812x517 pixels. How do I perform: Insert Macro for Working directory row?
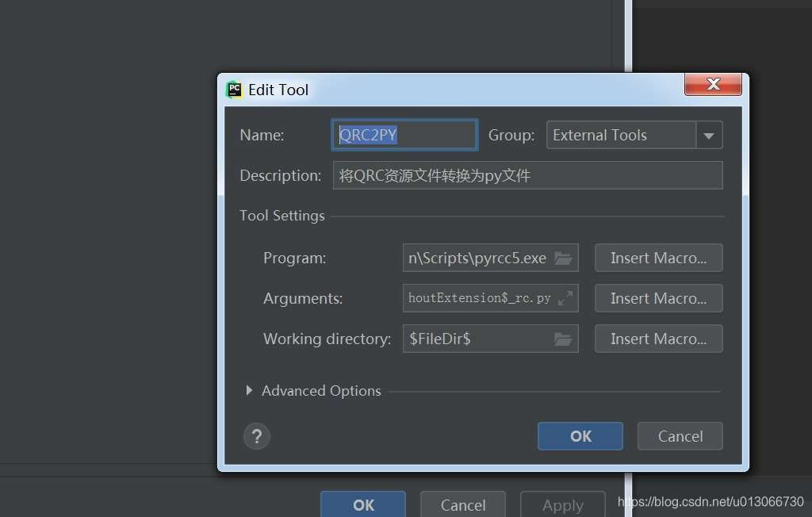(x=658, y=339)
